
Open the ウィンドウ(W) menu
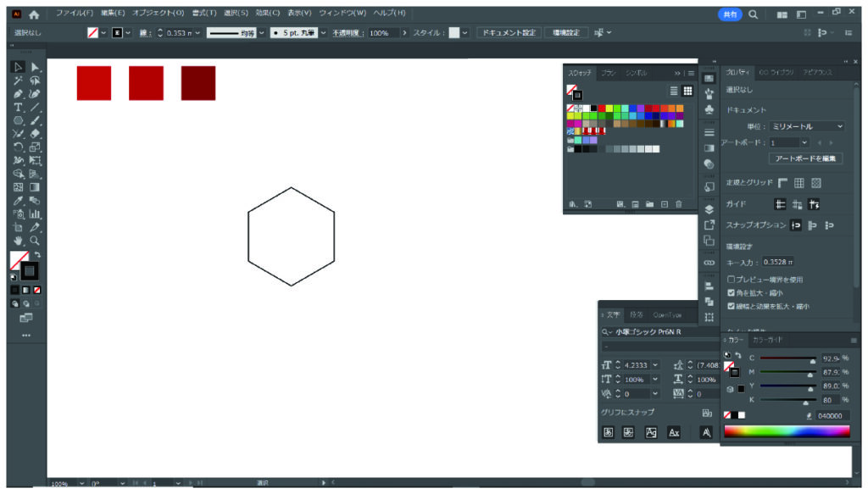(342, 13)
